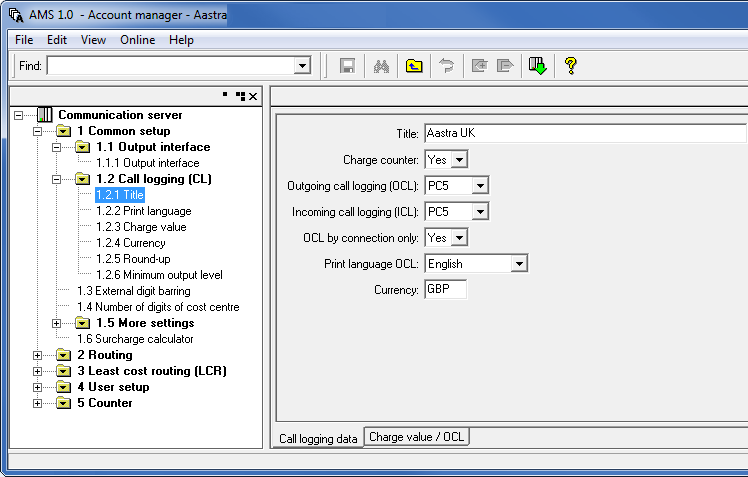
Task: Close the tree panel with X icon
Action: [x=253, y=96]
